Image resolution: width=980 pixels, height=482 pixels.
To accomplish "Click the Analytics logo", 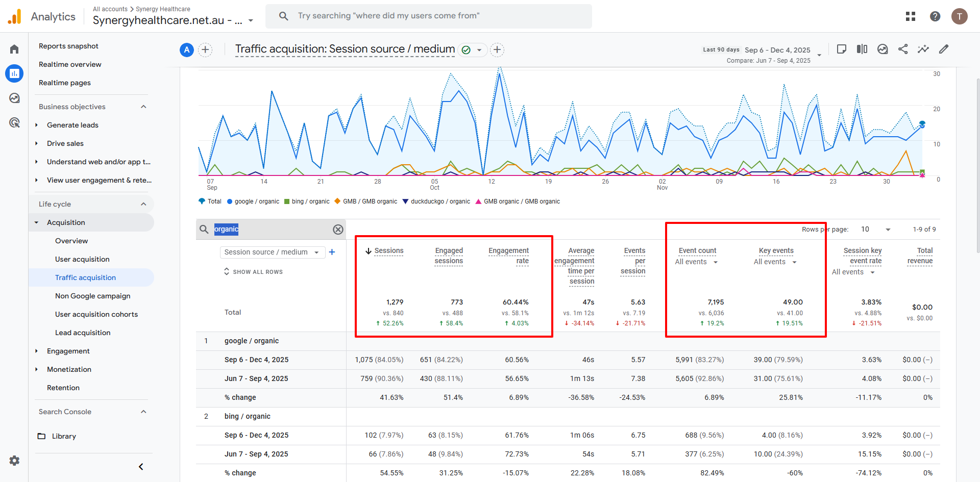I will pyautogui.click(x=41, y=16).
